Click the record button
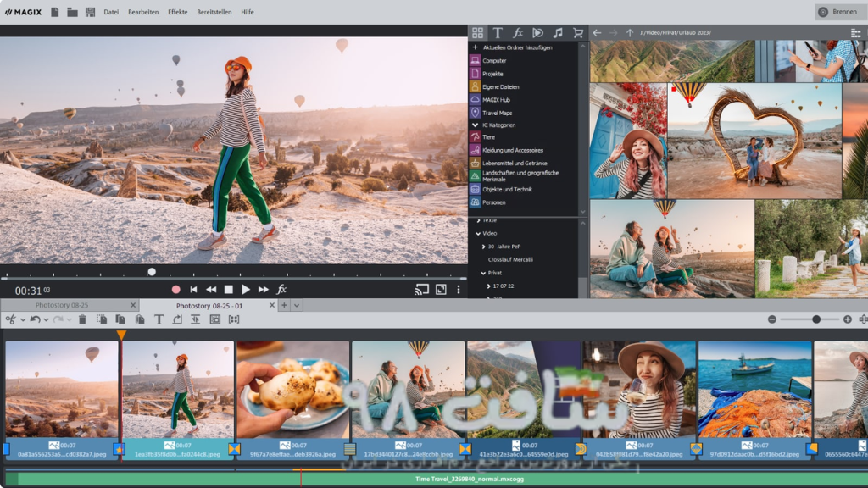 (x=176, y=290)
